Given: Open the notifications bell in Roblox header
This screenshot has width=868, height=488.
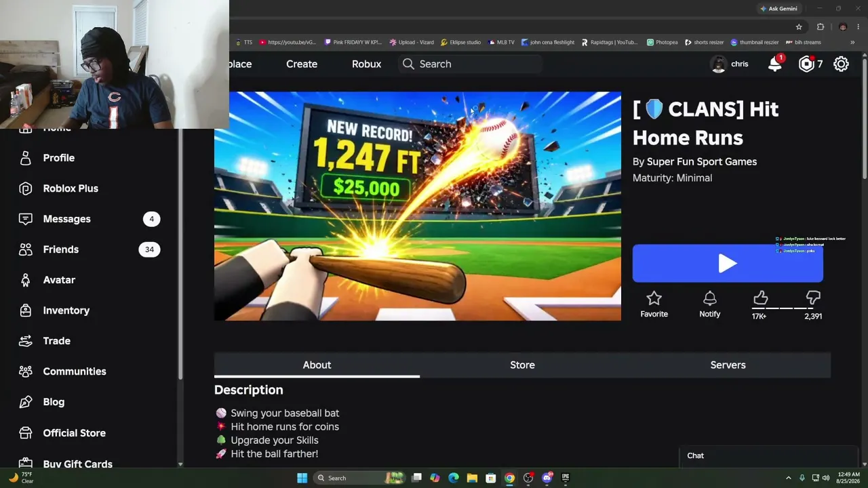Looking at the screenshot, I should 775,64.
